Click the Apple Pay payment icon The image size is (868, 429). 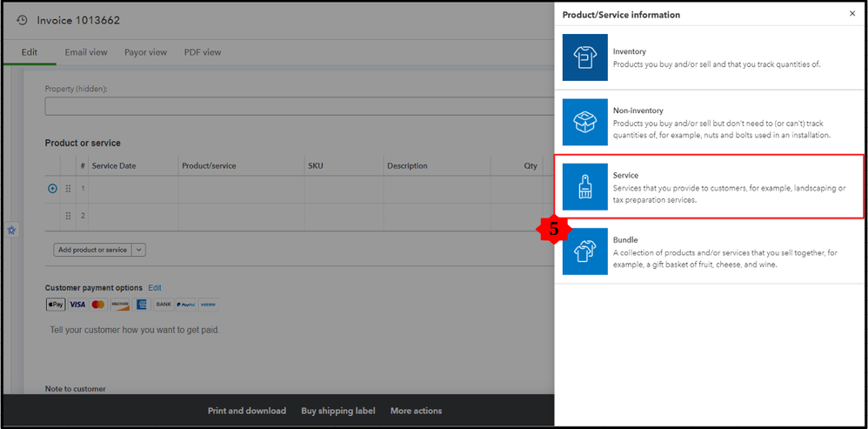(56, 305)
